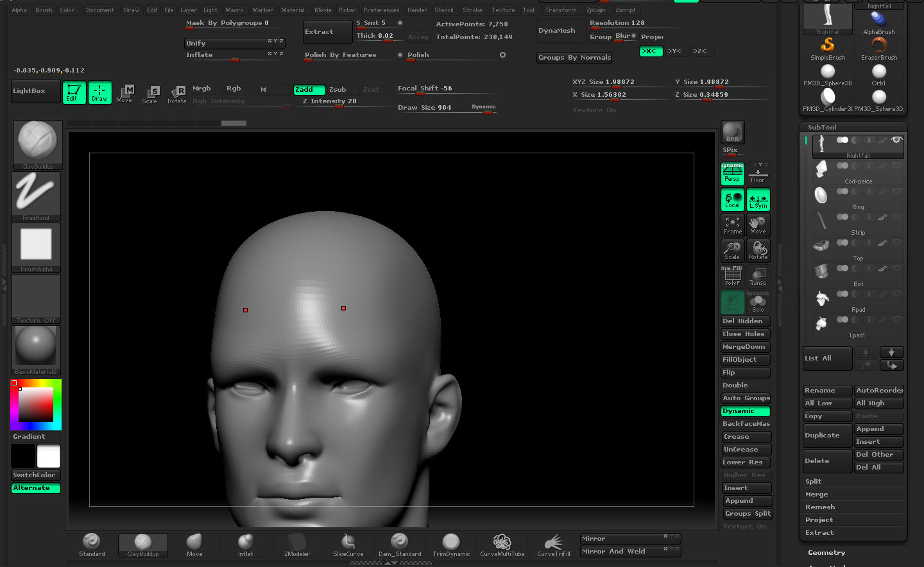
Task: Toggle Transp transparency mode
Action: 758,276
